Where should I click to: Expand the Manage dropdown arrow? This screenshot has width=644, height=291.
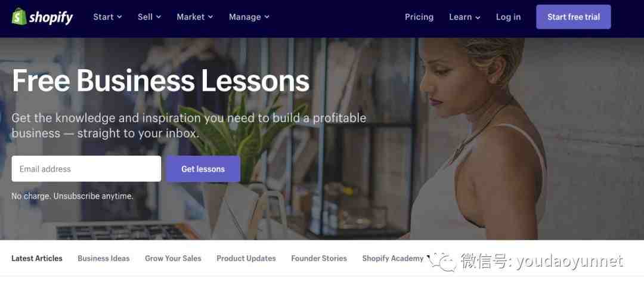point(267,17)
